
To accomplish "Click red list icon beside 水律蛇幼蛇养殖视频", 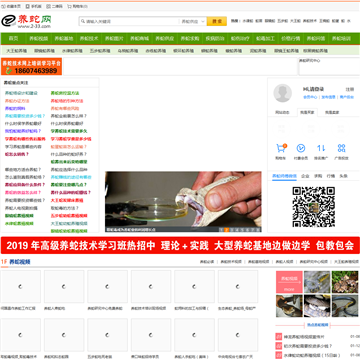I will [278, 355].
